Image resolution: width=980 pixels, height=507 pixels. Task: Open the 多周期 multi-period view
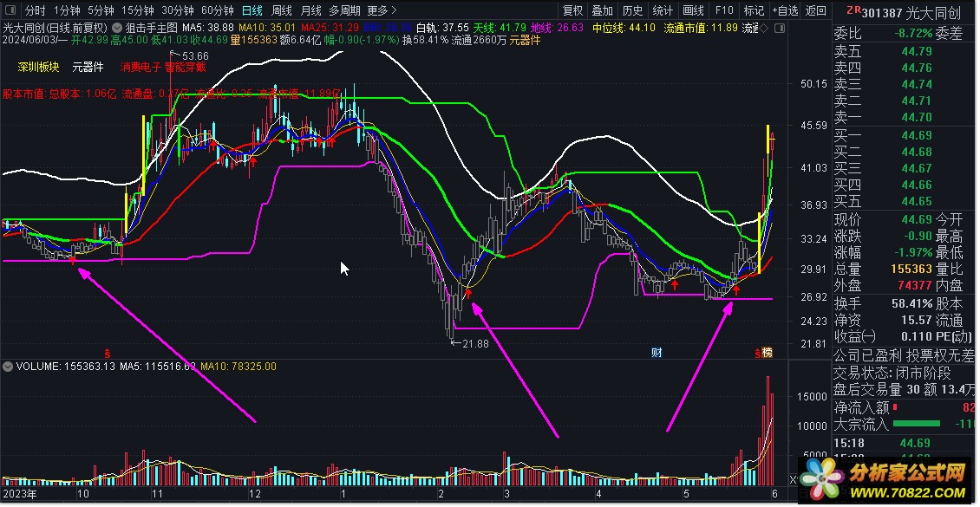[344, 10]
